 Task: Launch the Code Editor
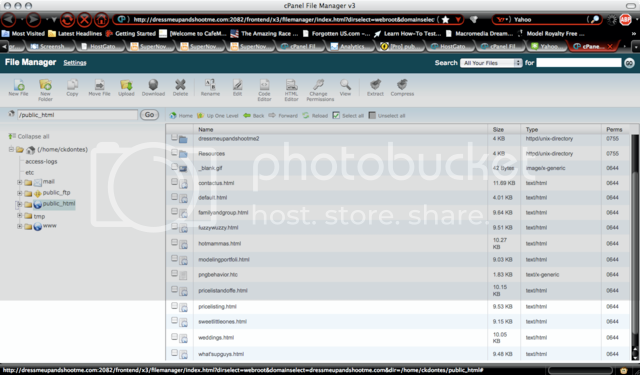point(264,90)
